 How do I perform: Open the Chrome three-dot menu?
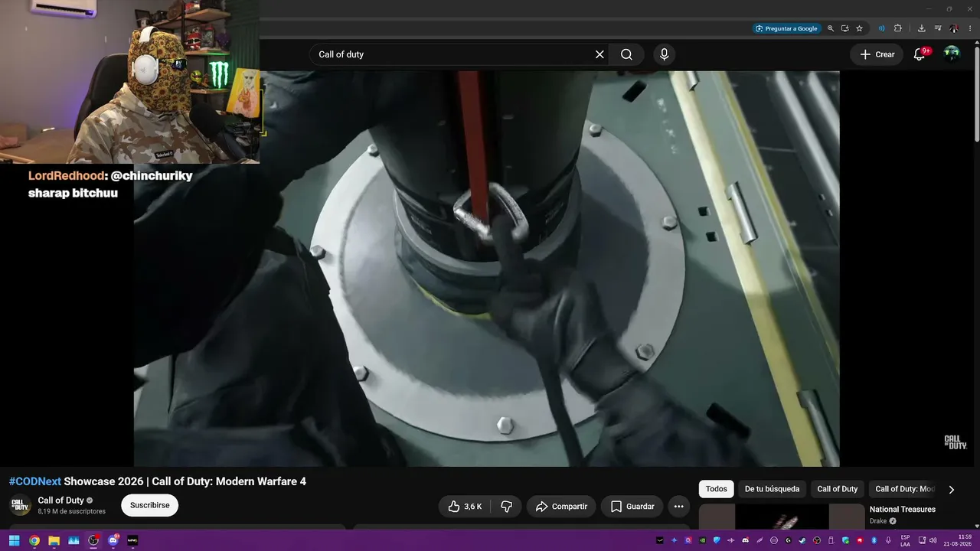click(969, 28)
